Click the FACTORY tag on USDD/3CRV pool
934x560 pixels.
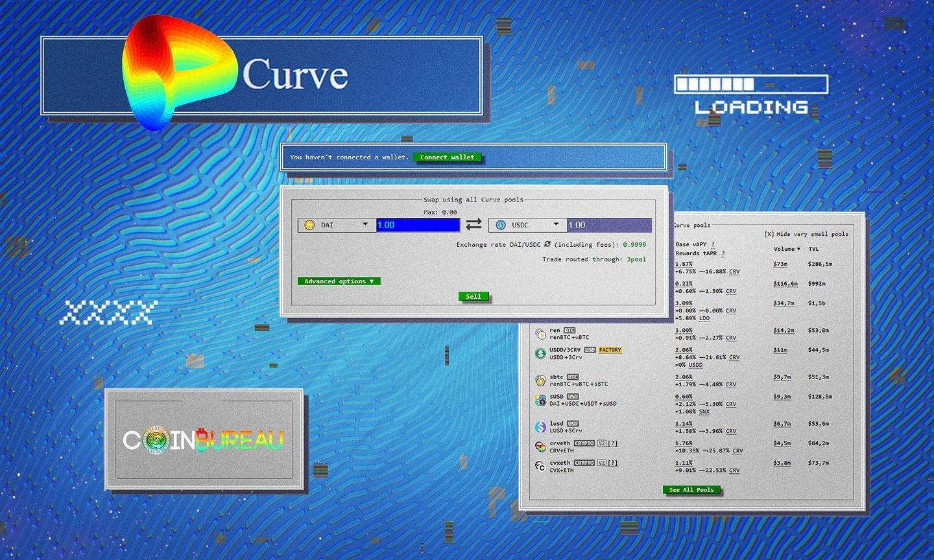point(610,349)
